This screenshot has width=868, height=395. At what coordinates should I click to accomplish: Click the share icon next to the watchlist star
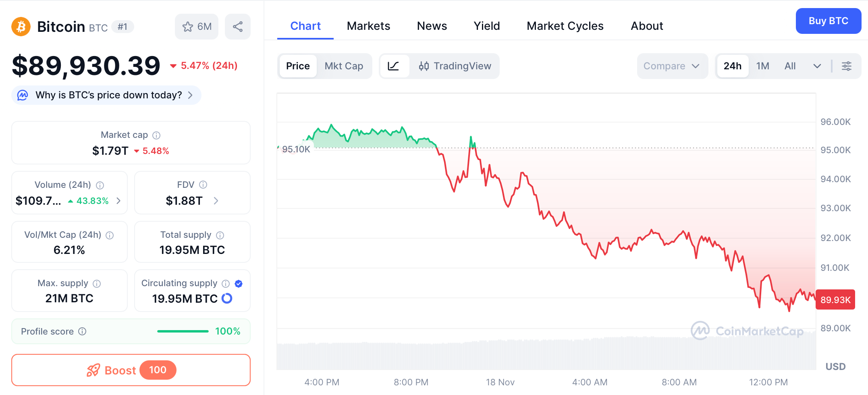[237, 26]
